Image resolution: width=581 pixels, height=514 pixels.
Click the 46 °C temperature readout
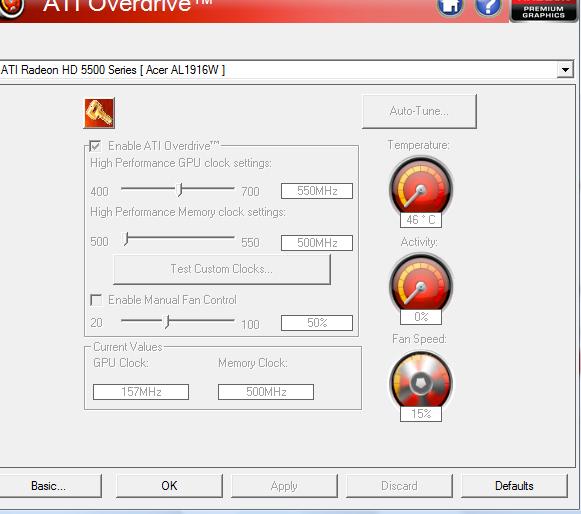click(x=421, y=220)
